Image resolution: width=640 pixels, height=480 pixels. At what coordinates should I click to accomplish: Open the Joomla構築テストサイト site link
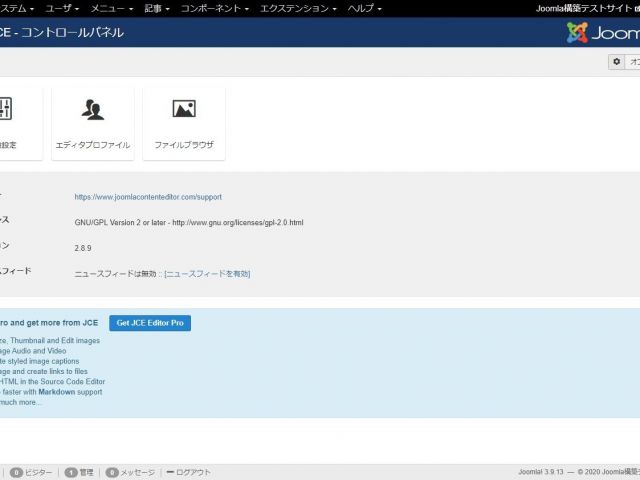[x=588, y=8]
